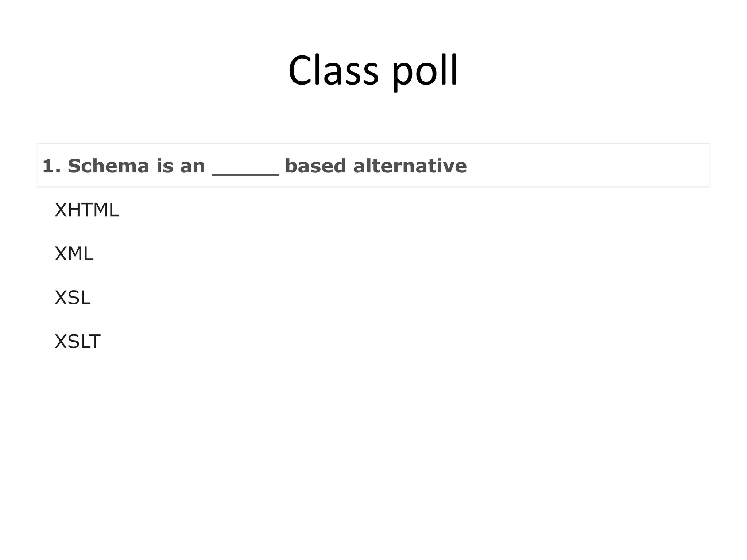Click the 'SL' letters of the XSL option
This screenshot has height=560, width=747.
click(78, 298)
